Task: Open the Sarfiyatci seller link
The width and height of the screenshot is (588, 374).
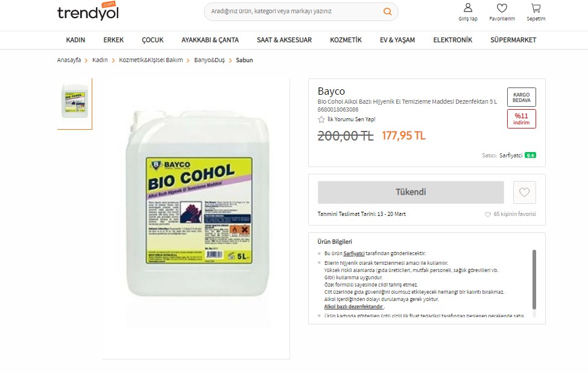Action: coord(511,155)
